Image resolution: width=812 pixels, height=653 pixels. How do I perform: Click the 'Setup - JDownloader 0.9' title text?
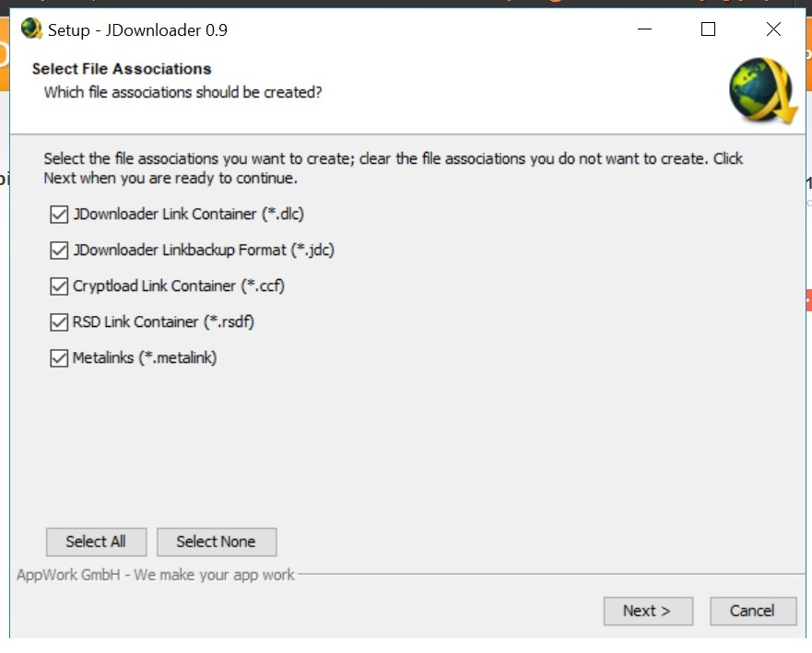pyautogui.click(x=137, y=30)
